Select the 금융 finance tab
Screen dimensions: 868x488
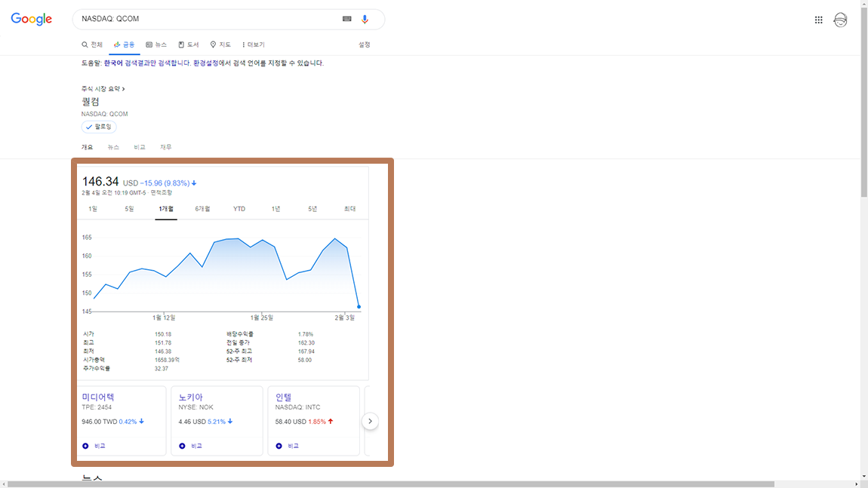tap(124, 45)
